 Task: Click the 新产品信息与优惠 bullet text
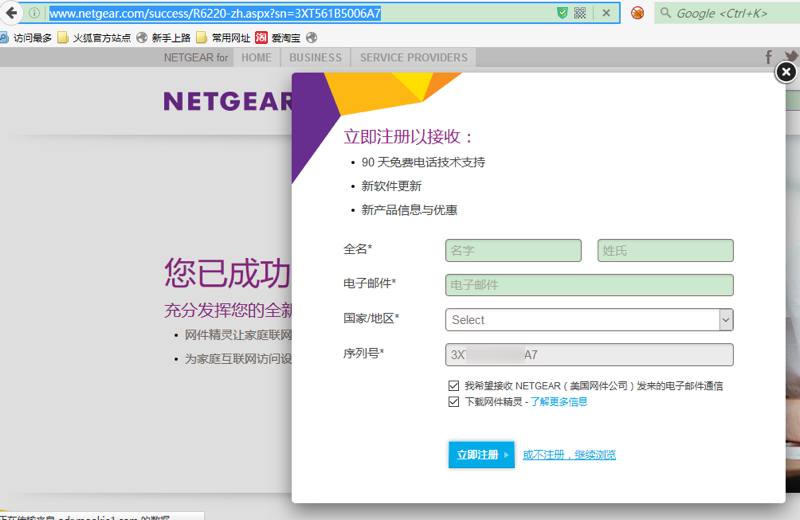[409, 210]
